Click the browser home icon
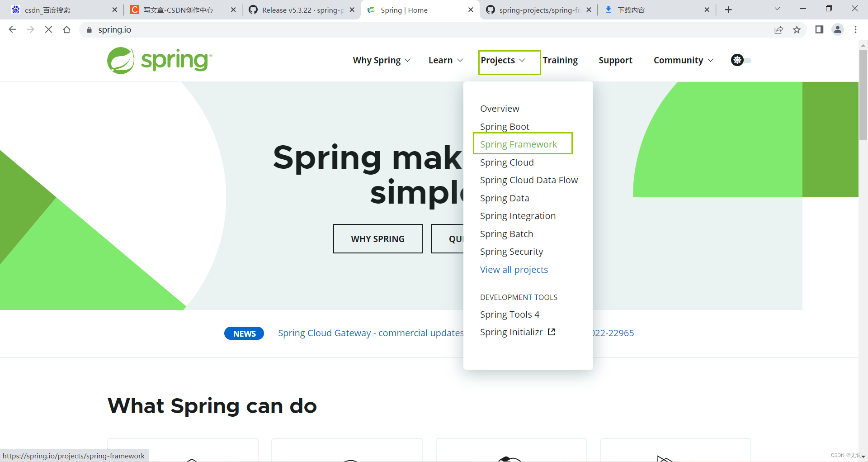 coord(67,29)
